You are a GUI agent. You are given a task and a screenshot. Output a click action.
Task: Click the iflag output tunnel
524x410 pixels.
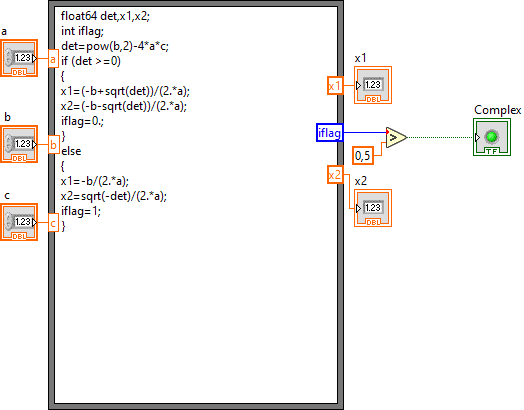pos(330,133)
